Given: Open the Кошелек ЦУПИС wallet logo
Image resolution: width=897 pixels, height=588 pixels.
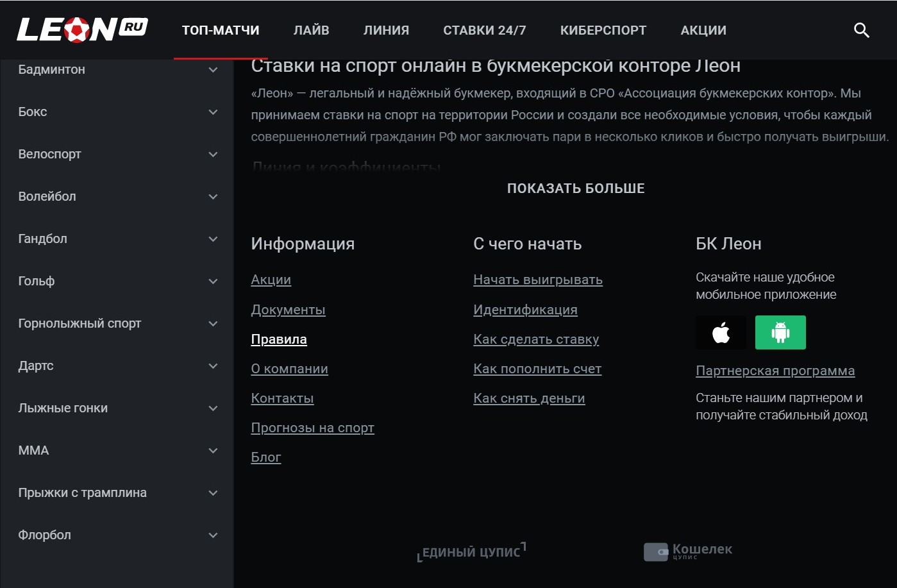Looking at the screenshot, I should (x=688, y=551).
